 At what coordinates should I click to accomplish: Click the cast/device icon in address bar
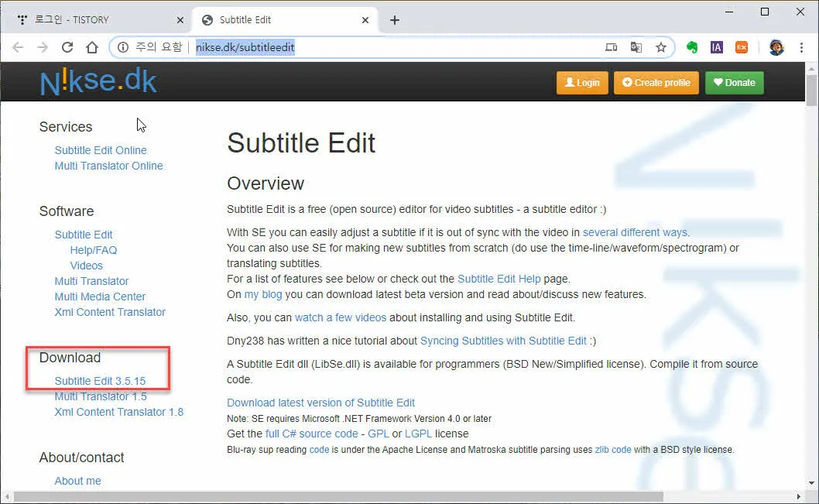611,47
